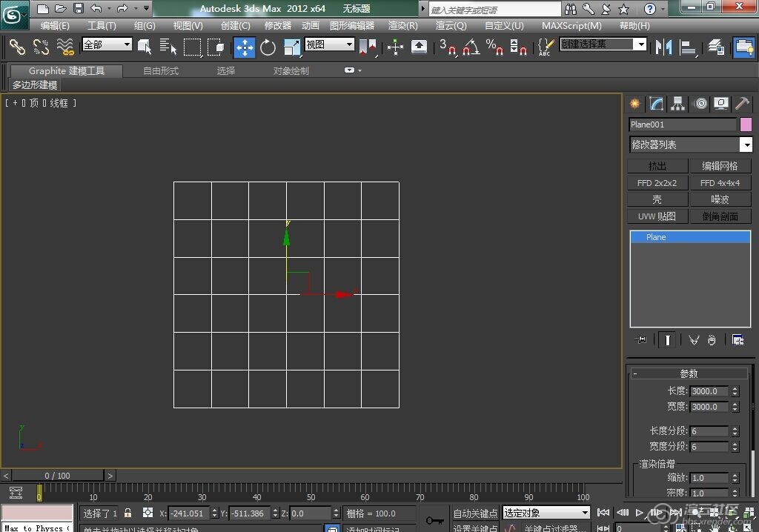This screenshot has width=759, height=532.
Task: Toggle the selection lock padlock
Action: (x=127, y=513)
